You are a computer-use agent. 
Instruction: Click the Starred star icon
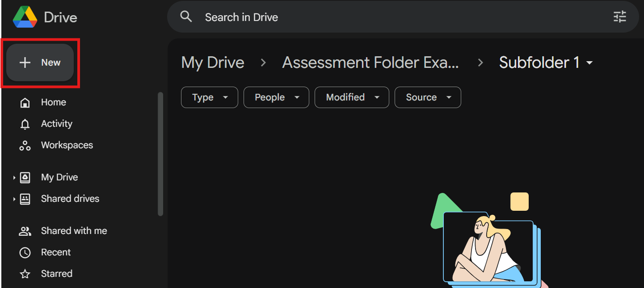(25, 274)
